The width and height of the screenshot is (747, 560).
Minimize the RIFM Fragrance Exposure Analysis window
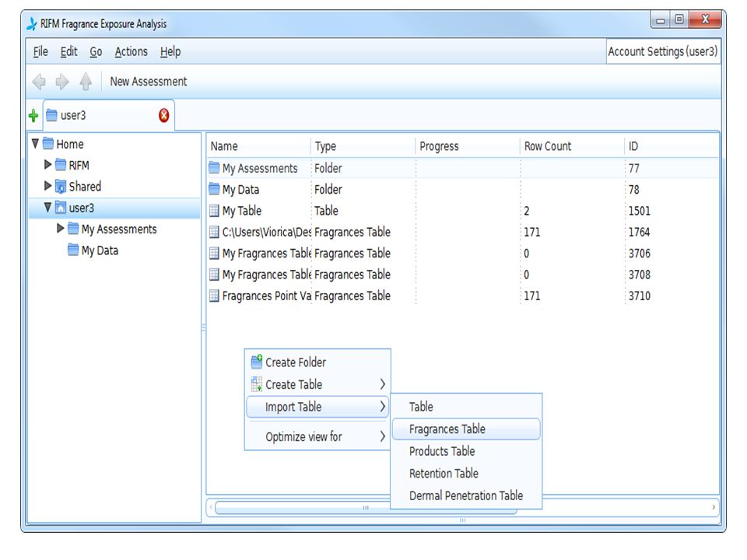point(661,20)
